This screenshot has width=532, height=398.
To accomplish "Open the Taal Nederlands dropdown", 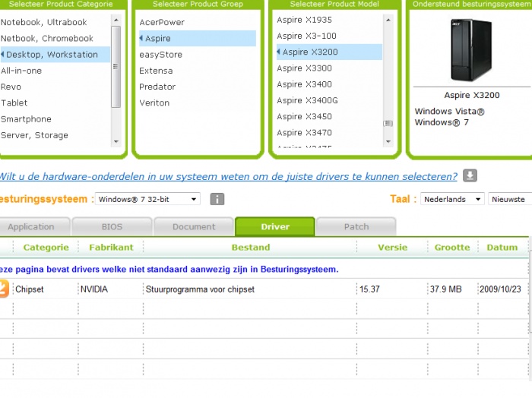I will click(x=452, y=199).
